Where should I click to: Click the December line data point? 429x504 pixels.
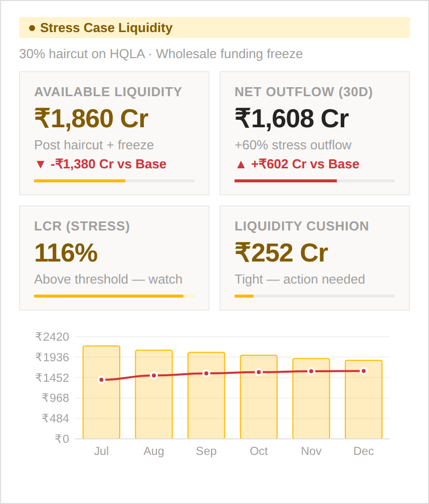pos(363,371)
